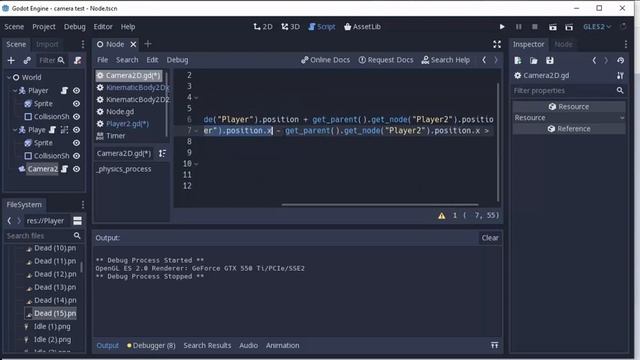Switch to 3D workspace
The width and height of the screenshot is (640, 360).
pos(290,27)
